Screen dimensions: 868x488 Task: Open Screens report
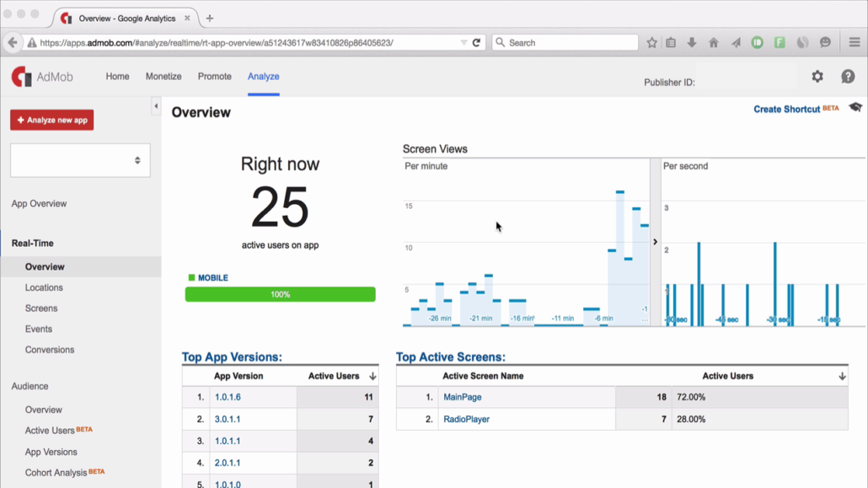coord(41,308)
